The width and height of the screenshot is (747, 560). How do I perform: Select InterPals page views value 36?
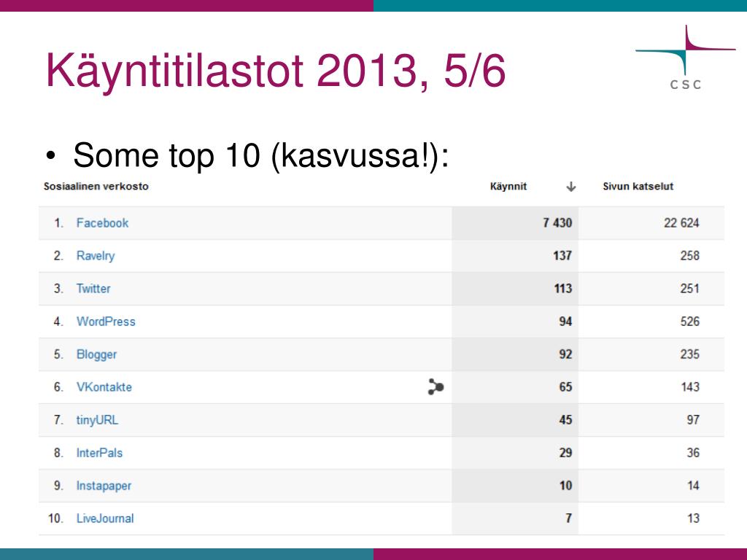click(x=693, y=453)
